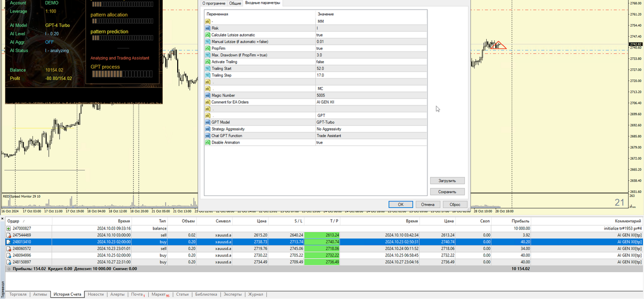
Task: Confirm the settings with OK
Action: coord(401,204)
